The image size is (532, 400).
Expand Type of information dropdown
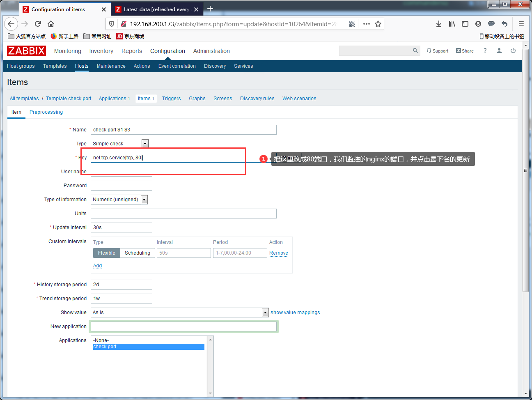tap(144, 200)
